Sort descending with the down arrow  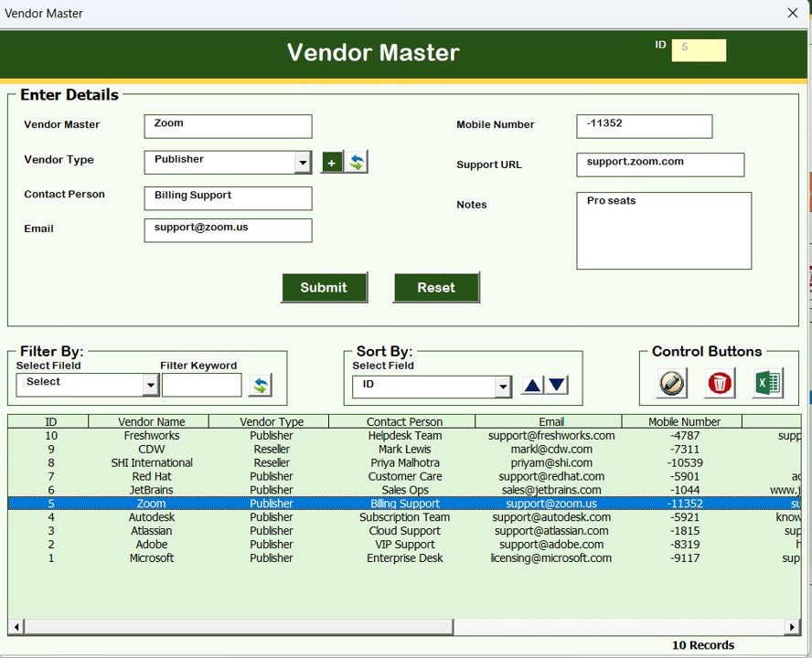(x=556, y=386)
